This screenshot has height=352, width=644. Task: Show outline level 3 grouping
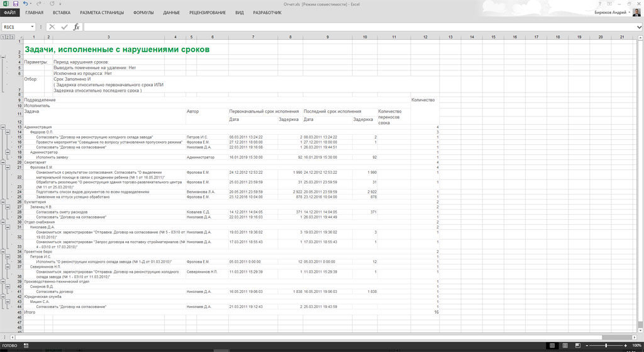(x=12, y=37)
